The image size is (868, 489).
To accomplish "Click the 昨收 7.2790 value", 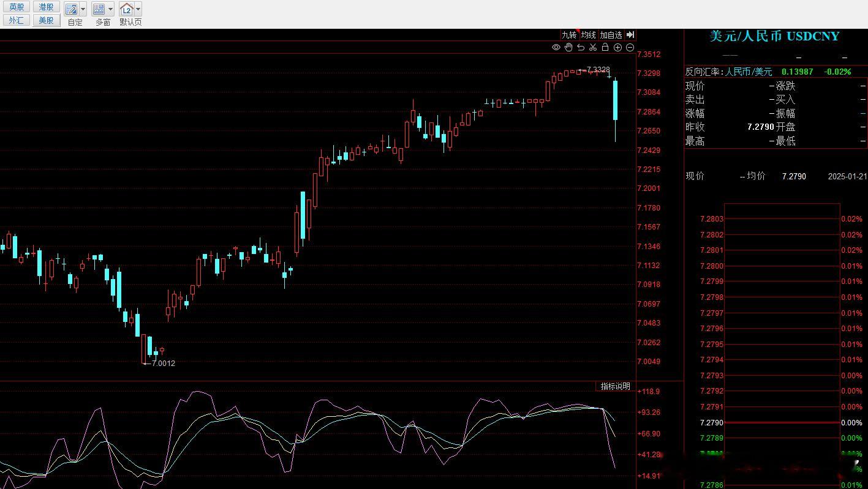I will (x=760, y=127).
